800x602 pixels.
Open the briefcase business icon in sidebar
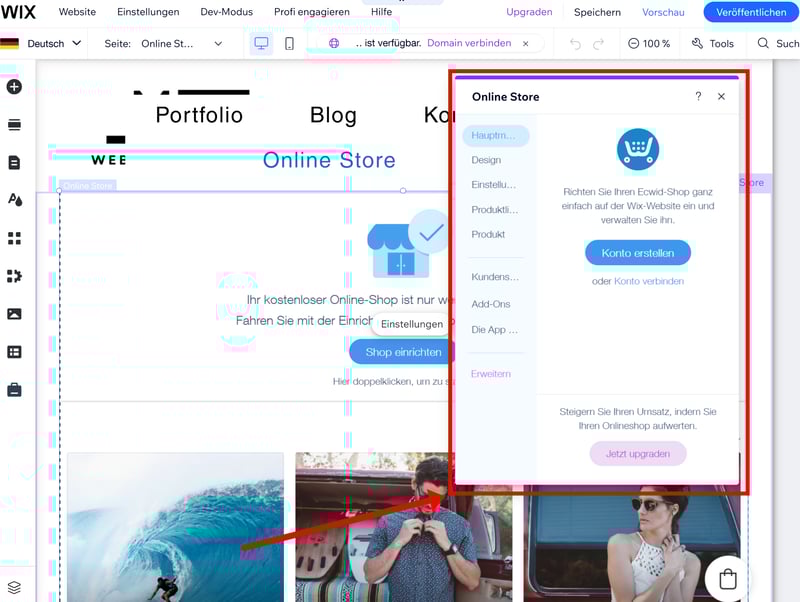pos(14,390)
